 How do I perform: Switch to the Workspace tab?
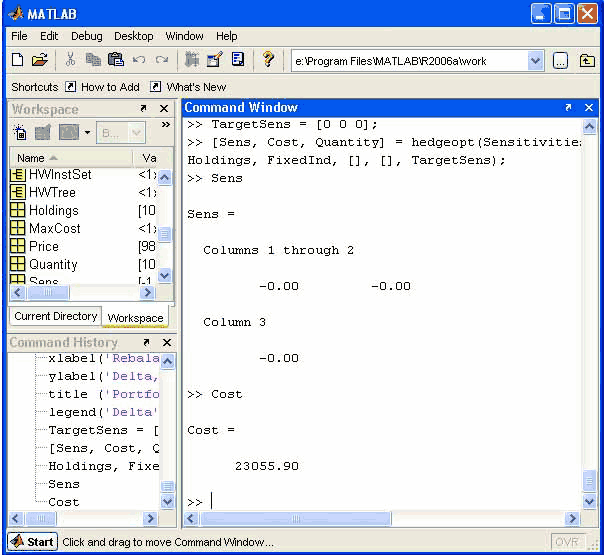coord(135,318)
